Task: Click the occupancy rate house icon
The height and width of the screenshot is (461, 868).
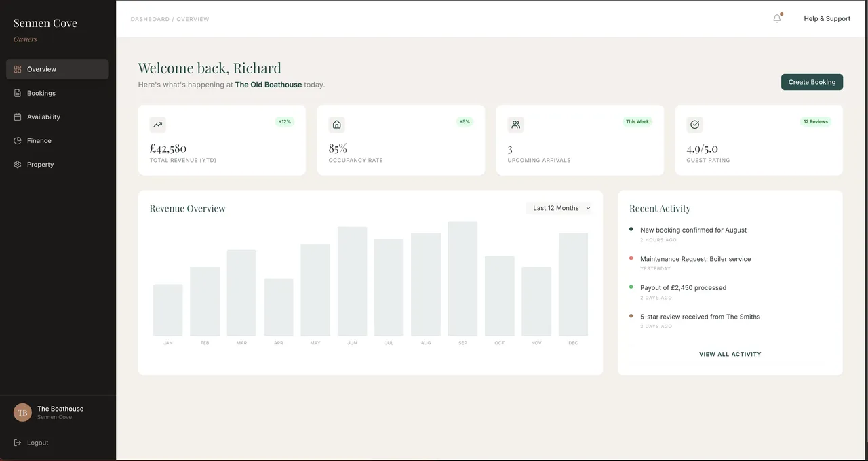Action: coord(337,125)
